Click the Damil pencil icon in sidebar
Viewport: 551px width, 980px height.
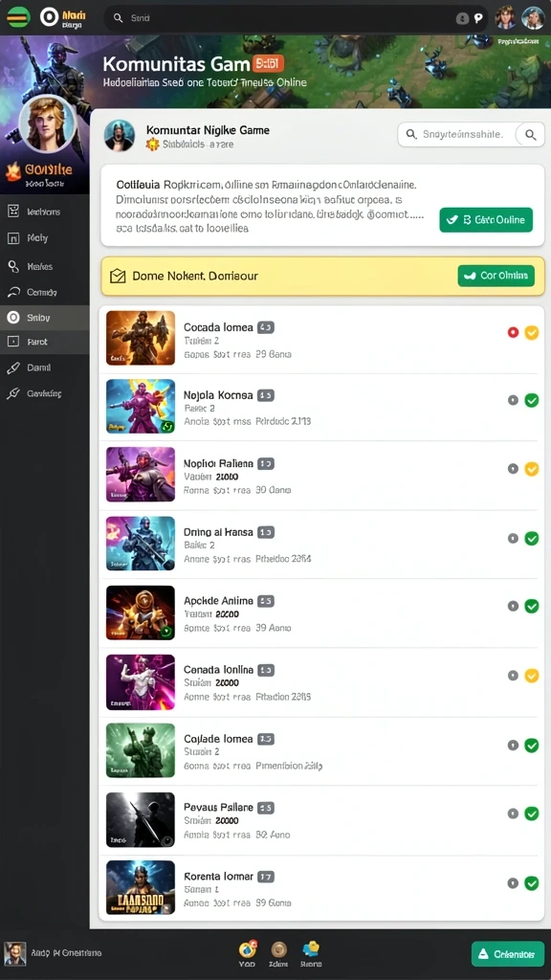click(x=13, y=368)
